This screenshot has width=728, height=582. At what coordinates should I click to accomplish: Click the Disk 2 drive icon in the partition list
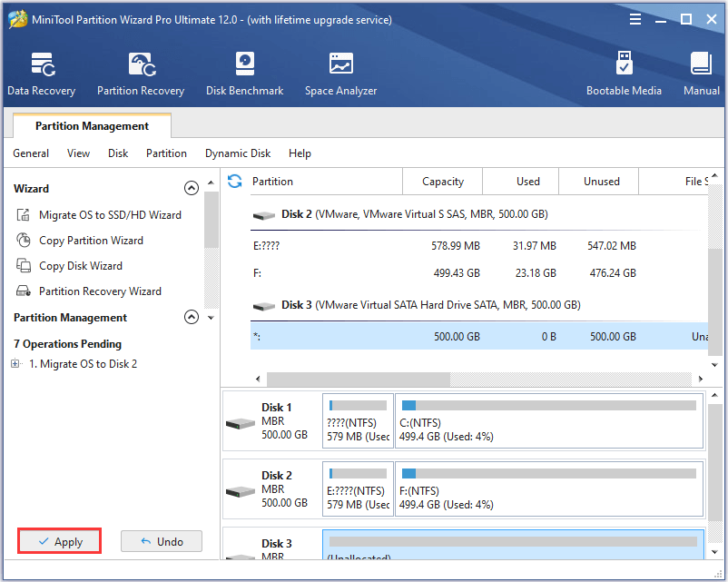(264, 215)
